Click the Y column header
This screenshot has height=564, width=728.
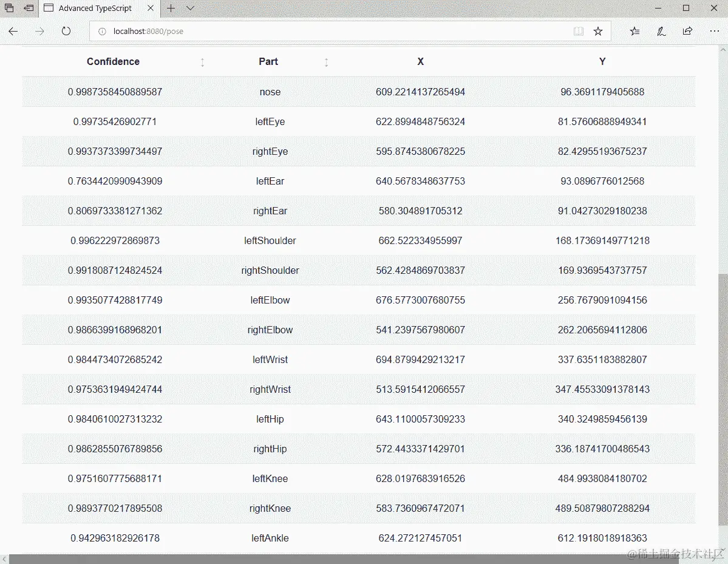(602, 61)
